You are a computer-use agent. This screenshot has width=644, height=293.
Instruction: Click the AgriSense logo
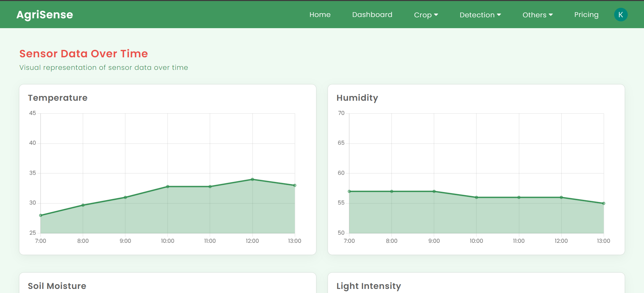point(45,15)
